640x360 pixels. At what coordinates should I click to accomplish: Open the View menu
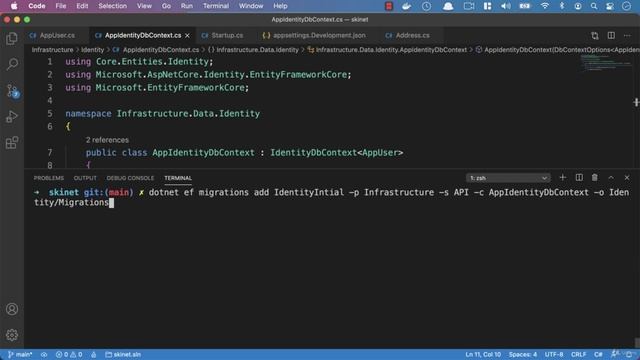[x=144, y=6]
